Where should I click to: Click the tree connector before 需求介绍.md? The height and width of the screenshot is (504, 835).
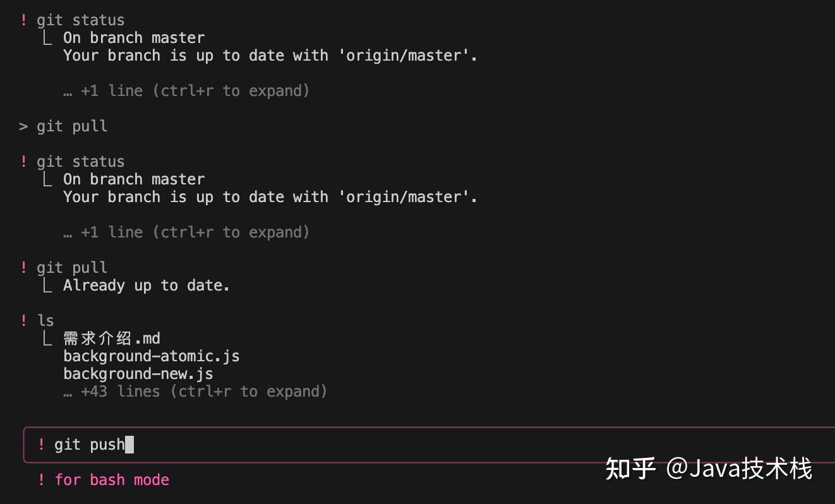tap(47, 339)
